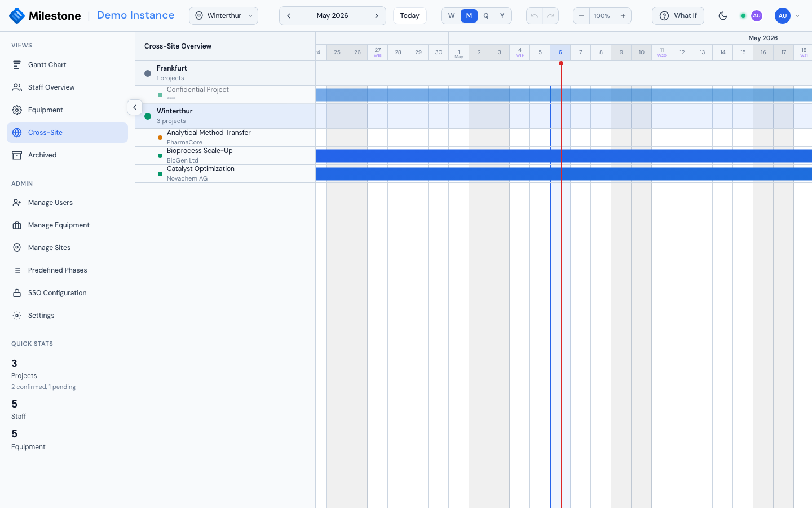Open the SSO Configuration page
This screenshot has width=812, height=508.
point(67,293)
